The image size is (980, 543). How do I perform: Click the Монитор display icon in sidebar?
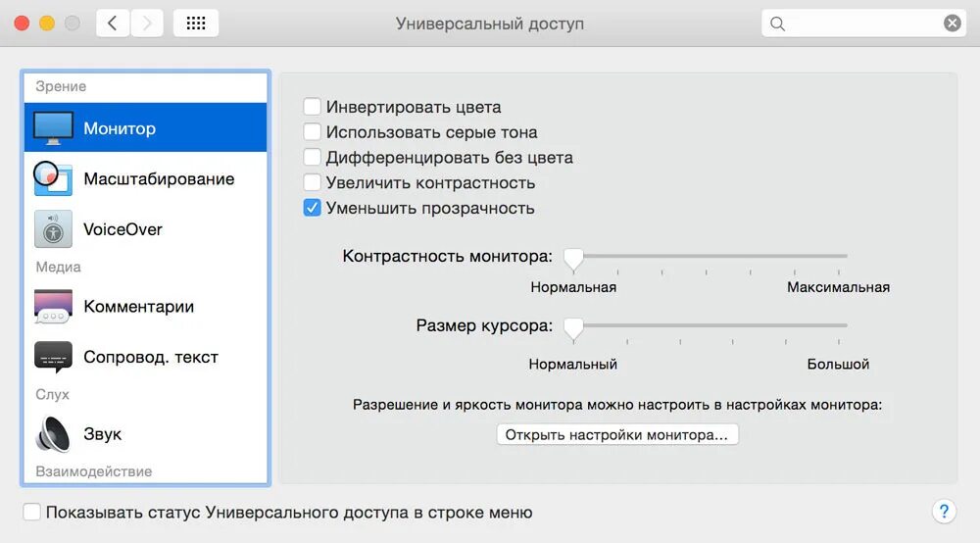point(53,128)
